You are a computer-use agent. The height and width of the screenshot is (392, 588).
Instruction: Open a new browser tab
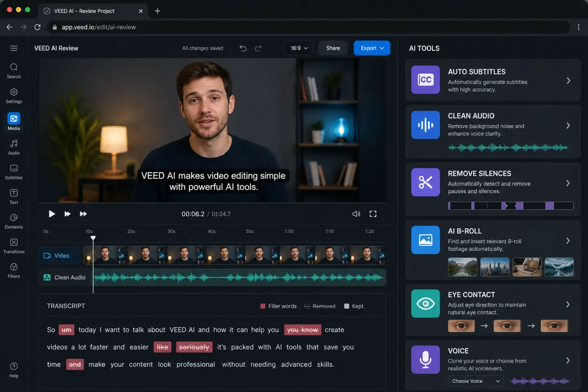pyautogui.click(x=157, y=11)
